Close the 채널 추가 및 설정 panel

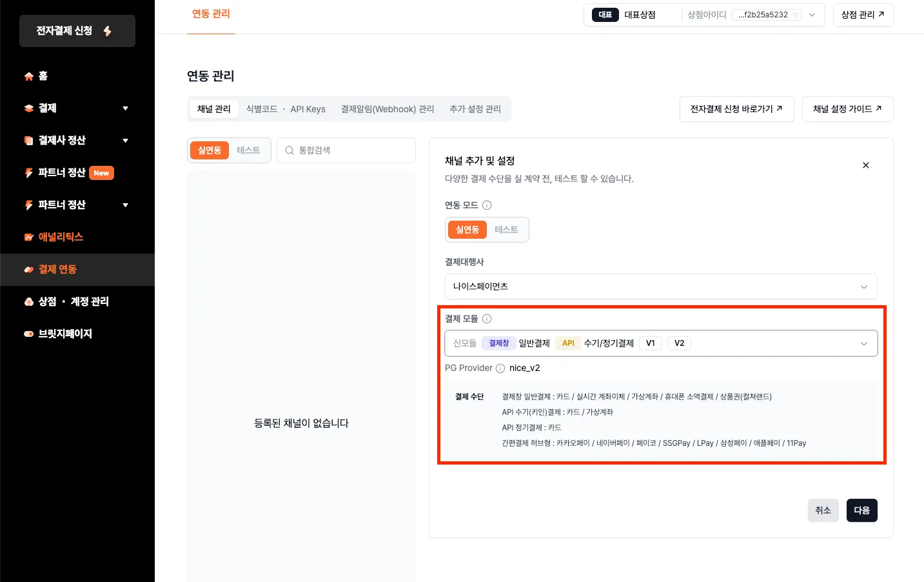point(866,165)
